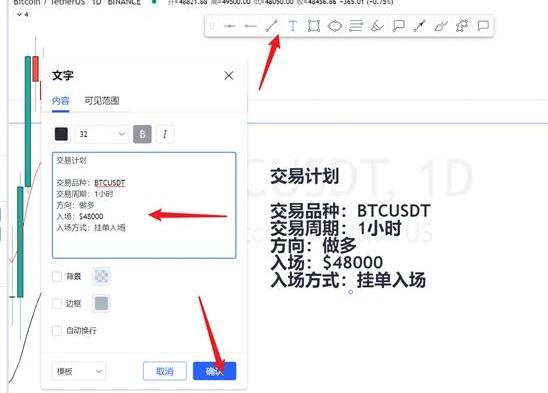Viewport: 548px width, 393px height.
Task: Select the last comment balloon tool
Action: (x=483, y=26)
